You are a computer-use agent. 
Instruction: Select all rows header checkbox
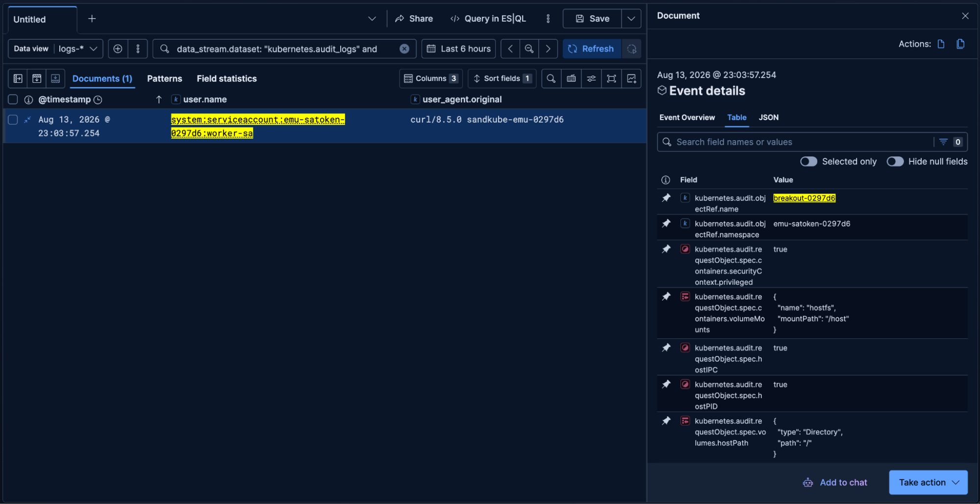[x=13, y=100]
